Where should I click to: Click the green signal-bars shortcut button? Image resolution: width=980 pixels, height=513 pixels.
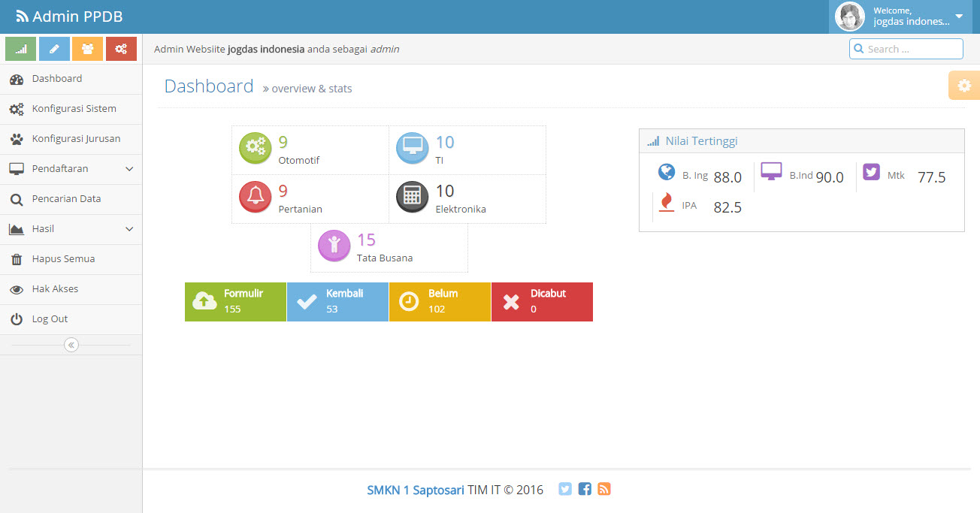coord(20,49)
